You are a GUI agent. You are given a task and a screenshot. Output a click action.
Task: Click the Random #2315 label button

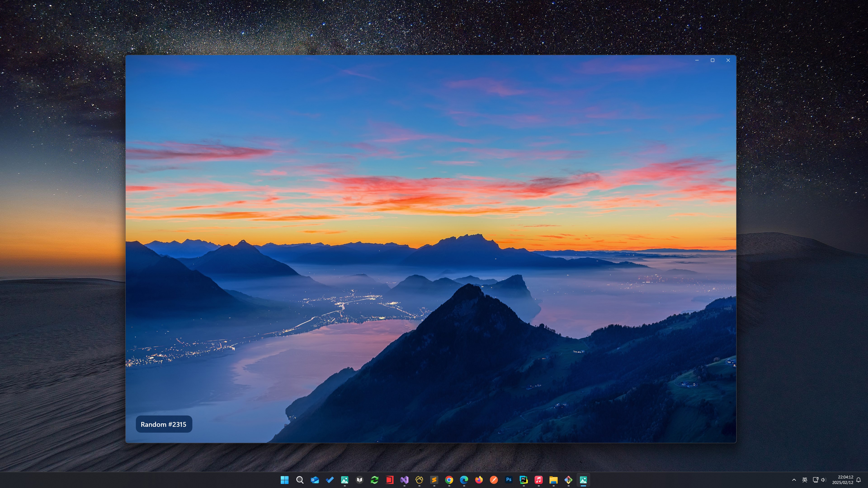tap(164, 424)
